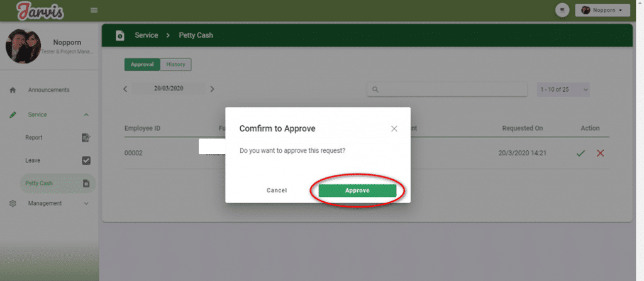Open Announcements from the sidebar
This screenshot has width=644, height=281.
point(48,90)
